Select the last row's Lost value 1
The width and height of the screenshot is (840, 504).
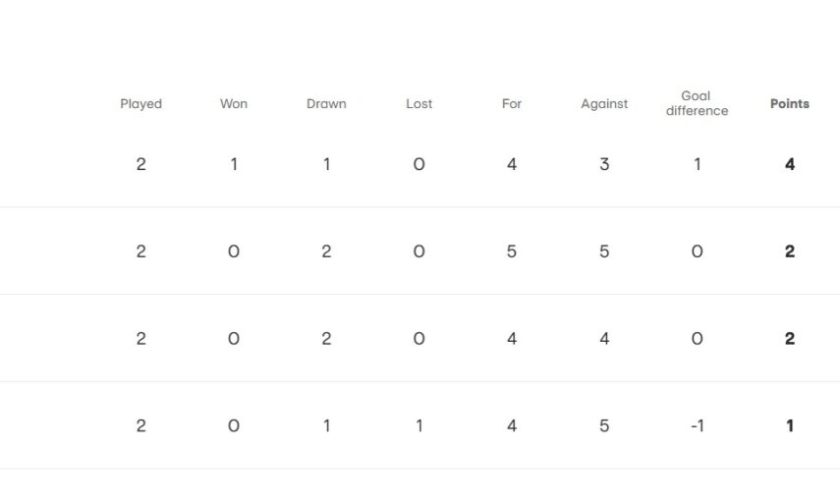pyautogui.click(x=419, y=426)
